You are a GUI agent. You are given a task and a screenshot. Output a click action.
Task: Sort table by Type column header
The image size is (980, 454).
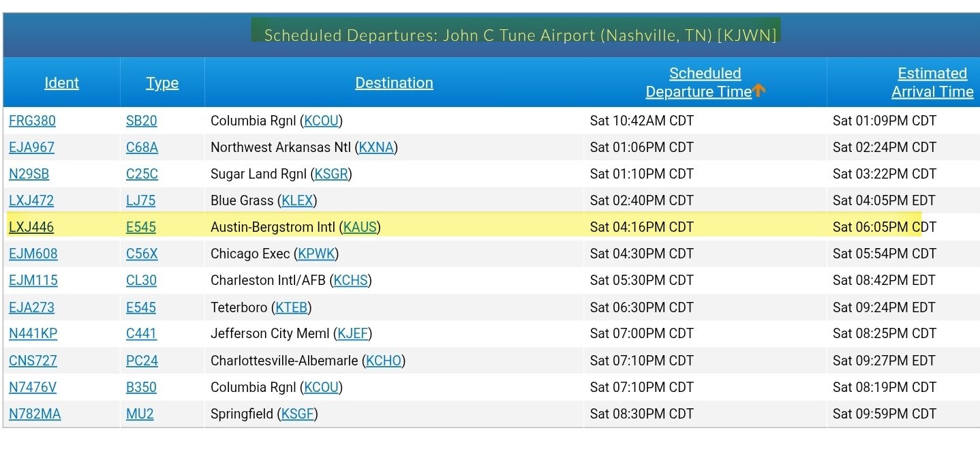coord(162,83)
